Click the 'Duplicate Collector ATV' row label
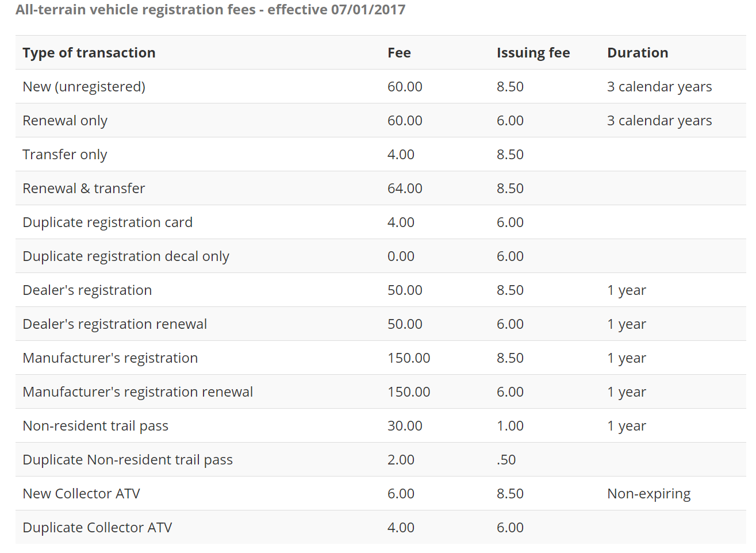 tap(97, 528)
